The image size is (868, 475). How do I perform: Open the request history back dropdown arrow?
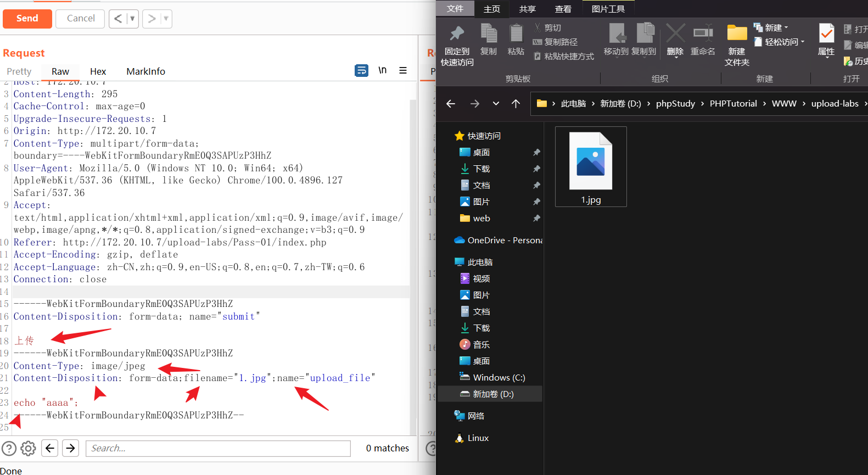pyautogui.click(x=132, y=19)
